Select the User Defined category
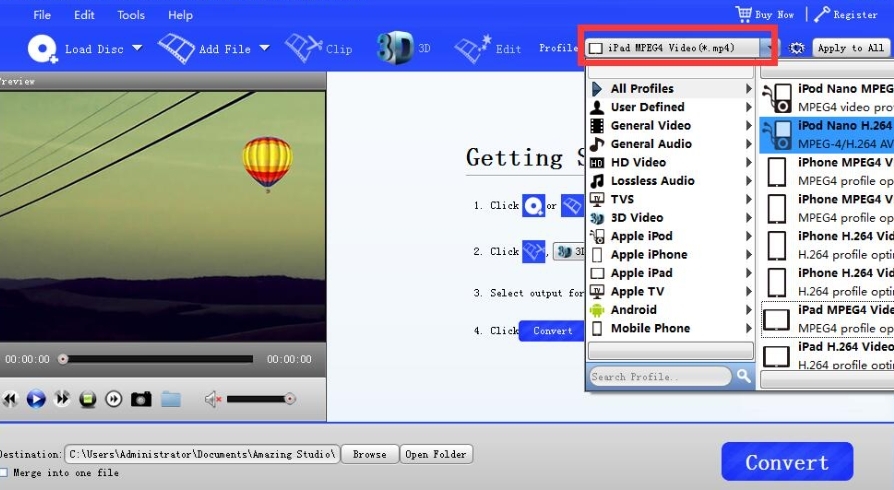The width and height of the screenshot is (894, 490). tap(671, 107)
